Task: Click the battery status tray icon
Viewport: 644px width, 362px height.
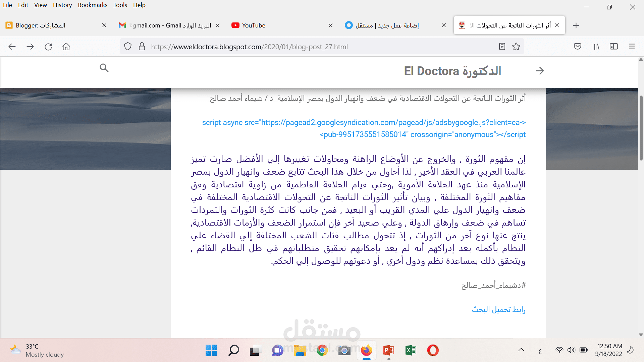Action: point(584,350)
